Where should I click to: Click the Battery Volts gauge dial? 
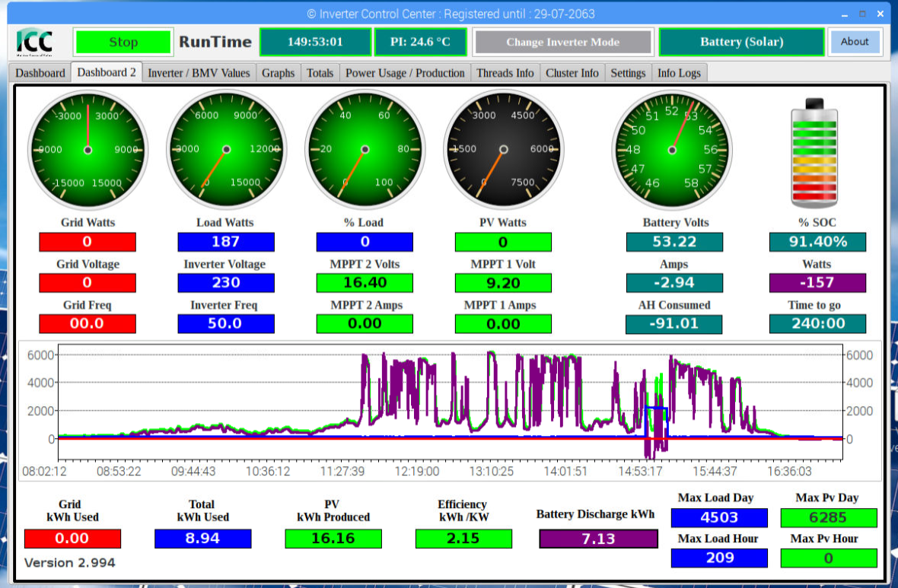[672, 150]
